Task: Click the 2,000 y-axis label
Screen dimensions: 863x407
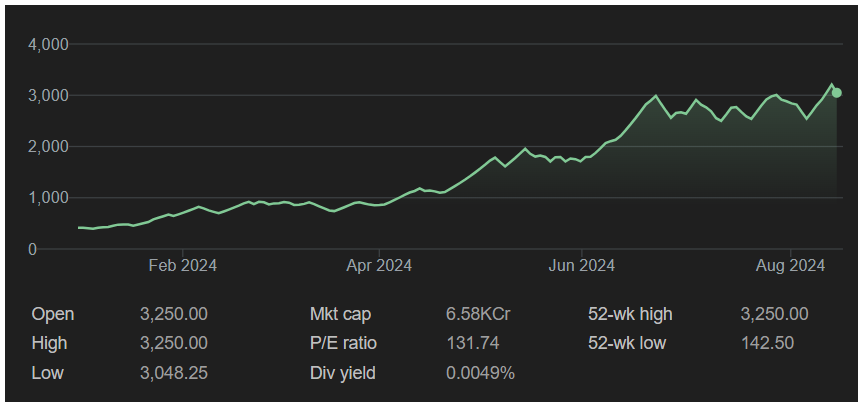Action: 48,147
